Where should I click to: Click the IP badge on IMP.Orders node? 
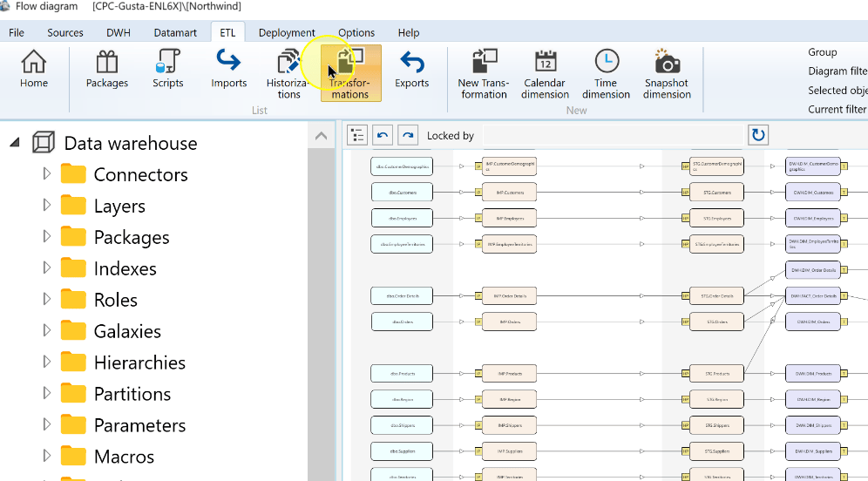click(x=478, y=322)
